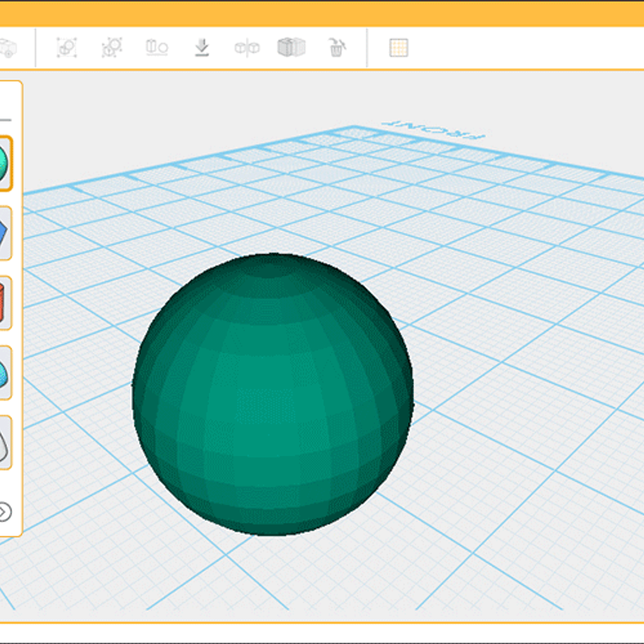Click the ungroup objects toolbar icon
The image size is (644, 644).
(x=112, y=48)
